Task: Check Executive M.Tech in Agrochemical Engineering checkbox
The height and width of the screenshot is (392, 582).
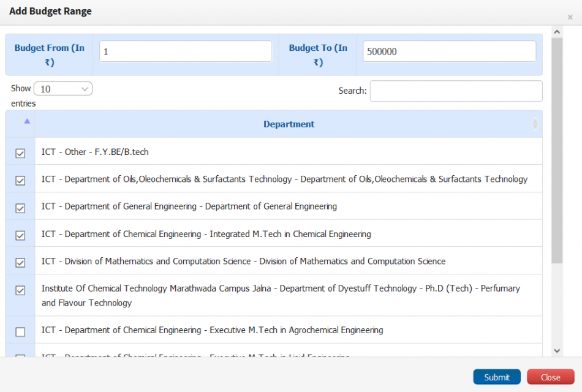Action: pyautogui.click(x=20, y=332)
